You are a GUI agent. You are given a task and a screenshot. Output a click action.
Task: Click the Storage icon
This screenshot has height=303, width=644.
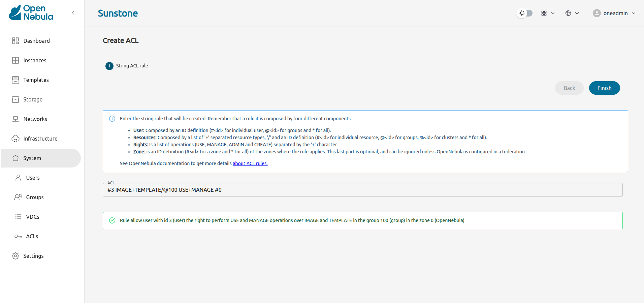tap(15, 99)
